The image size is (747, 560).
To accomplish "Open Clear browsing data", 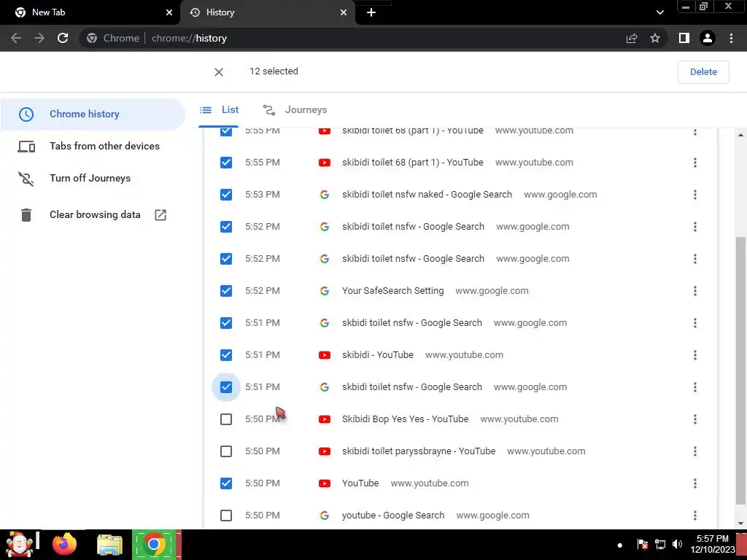I will point(93,215).
